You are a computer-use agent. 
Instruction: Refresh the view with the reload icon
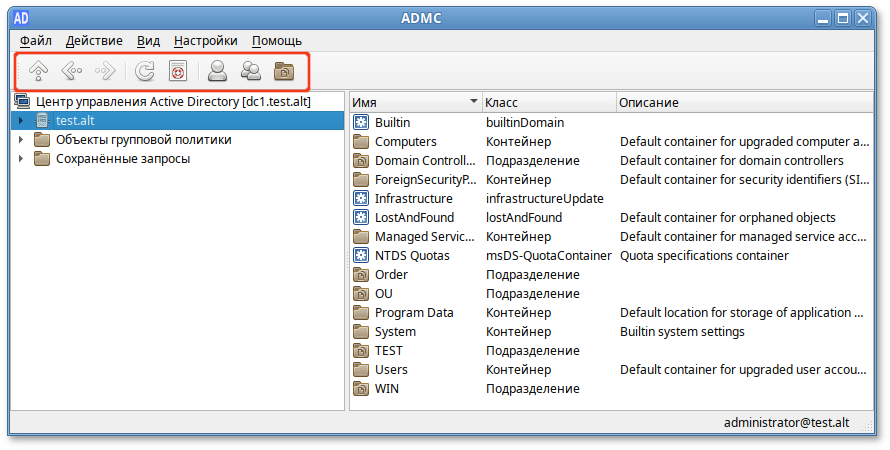coord(145,71)
